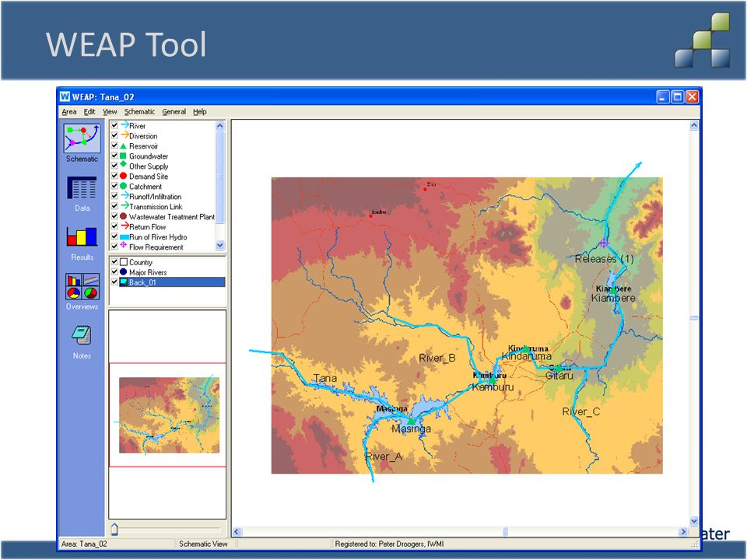Viewport: 747px width, 560px height.
Task: Click the River_A label on map
Action: [384, 457]
